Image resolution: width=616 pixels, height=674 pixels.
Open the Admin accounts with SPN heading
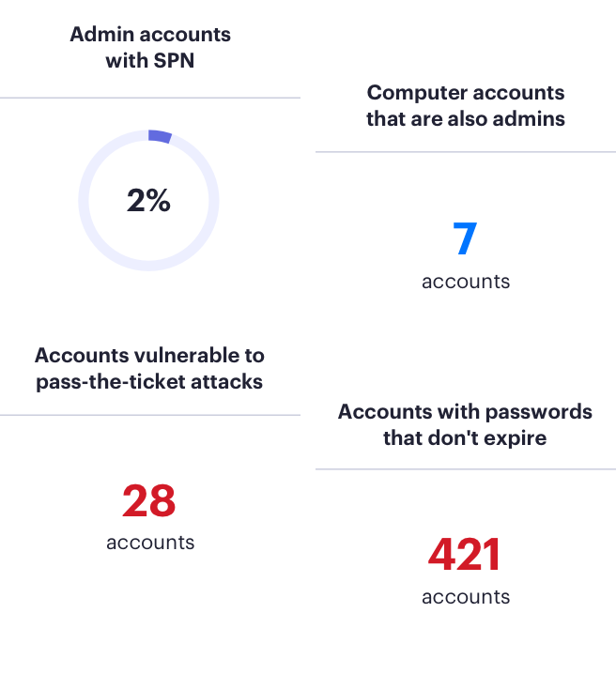(x=150, y=47)
